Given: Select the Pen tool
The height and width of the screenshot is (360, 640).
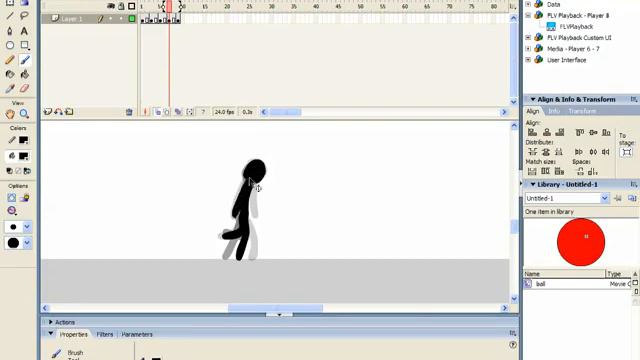Looking at the screenshot, I should 10,31.
